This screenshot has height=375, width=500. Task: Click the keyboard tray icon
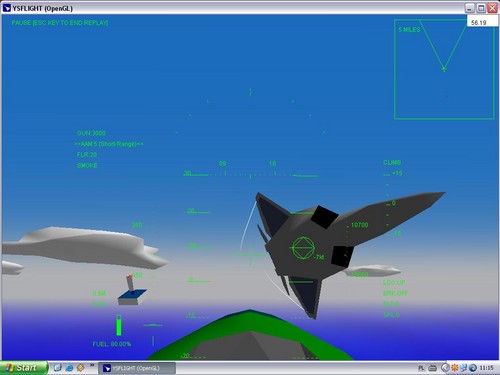tap(433, 368)
